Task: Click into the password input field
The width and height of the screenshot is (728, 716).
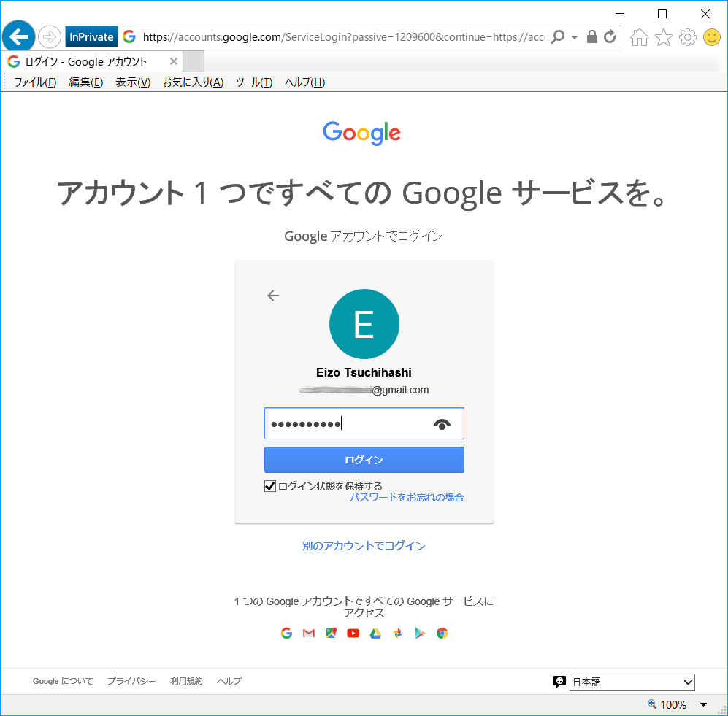Action: [x=364, y=423]
